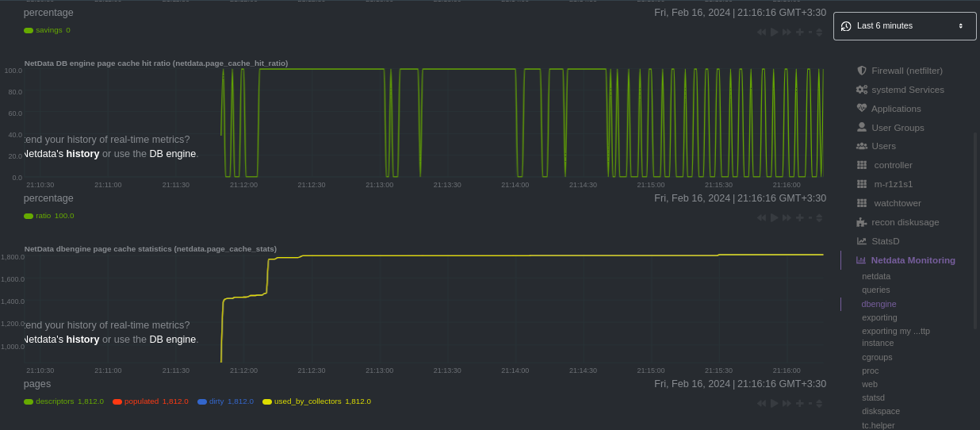Jump to StatsD section
Image resolution: width=980 pixels, height=430 pixels.
885,241
